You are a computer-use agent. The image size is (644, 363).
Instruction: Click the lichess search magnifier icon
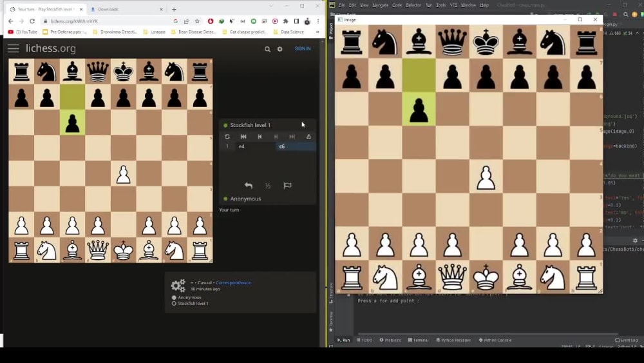[267, 49]
